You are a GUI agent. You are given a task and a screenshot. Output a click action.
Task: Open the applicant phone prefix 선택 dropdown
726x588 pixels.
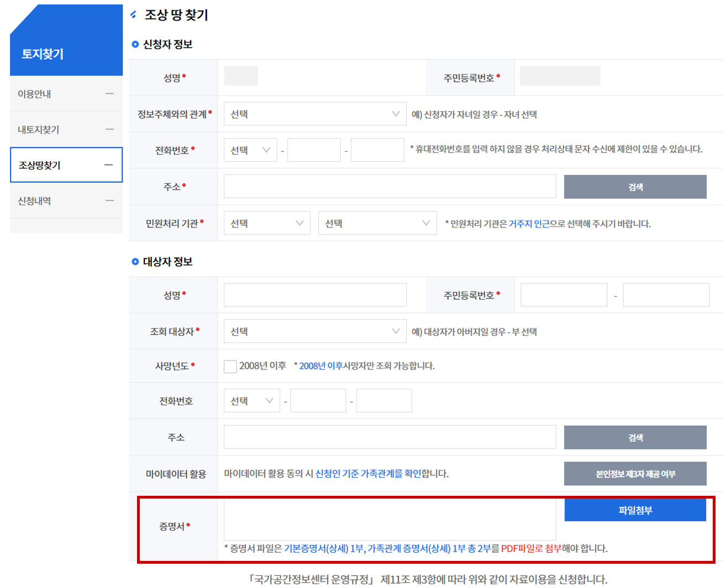[x=250, y=150]
